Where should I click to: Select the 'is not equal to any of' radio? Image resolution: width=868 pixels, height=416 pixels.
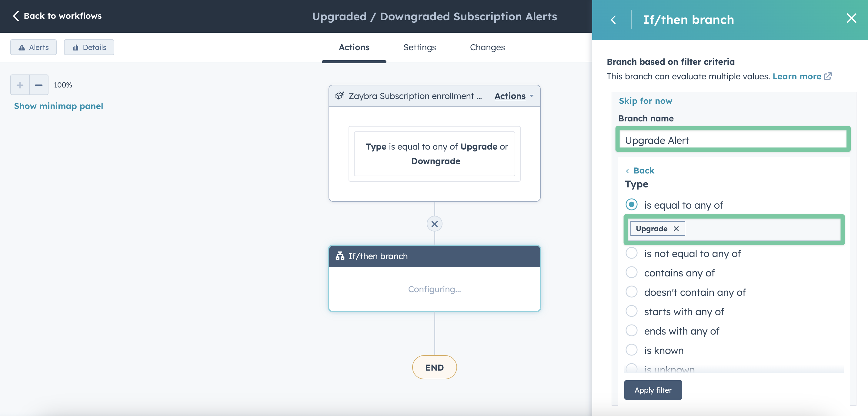point(632,253)
